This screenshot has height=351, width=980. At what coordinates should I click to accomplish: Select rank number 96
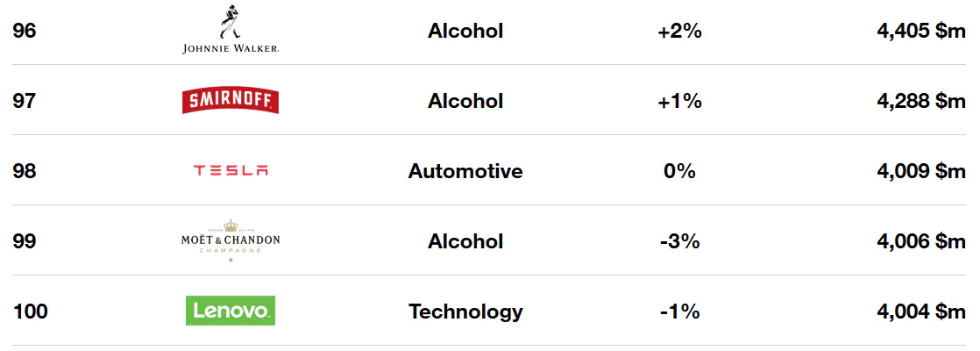click(25, 31)
